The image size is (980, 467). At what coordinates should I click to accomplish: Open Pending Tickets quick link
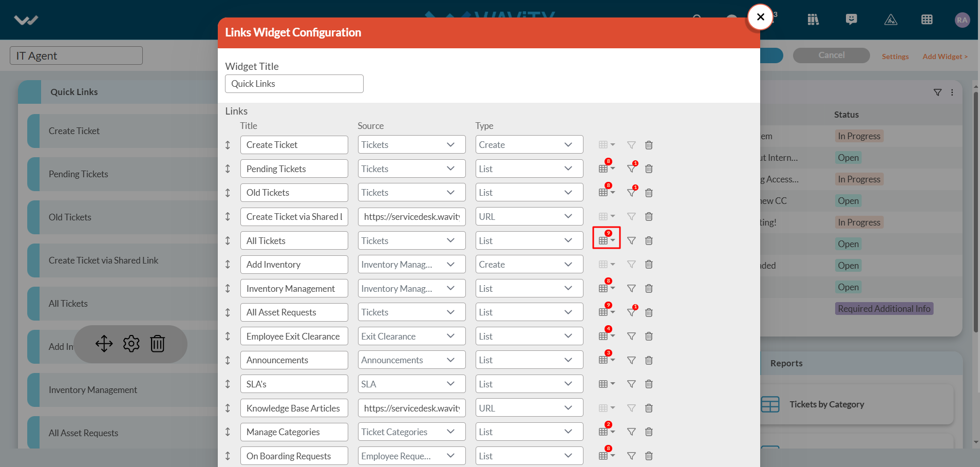click(x=123, y=174)
